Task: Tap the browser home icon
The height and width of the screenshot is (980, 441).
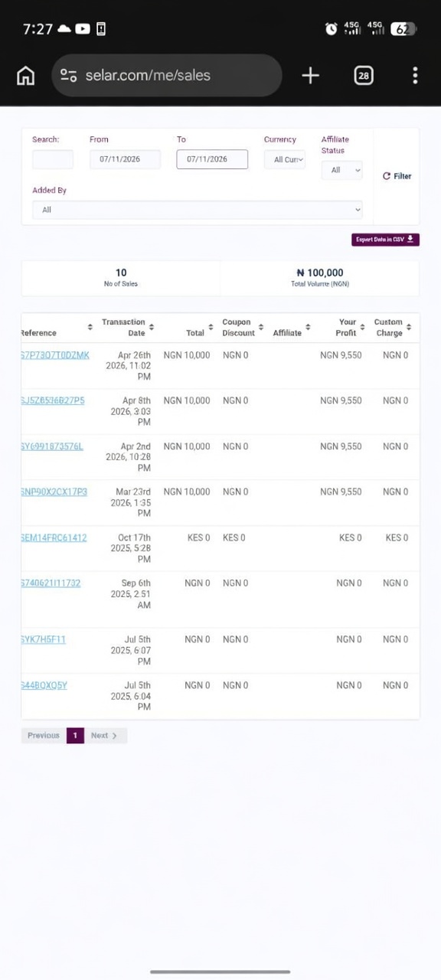Action: pyautogui.click(x=25, y=75)
